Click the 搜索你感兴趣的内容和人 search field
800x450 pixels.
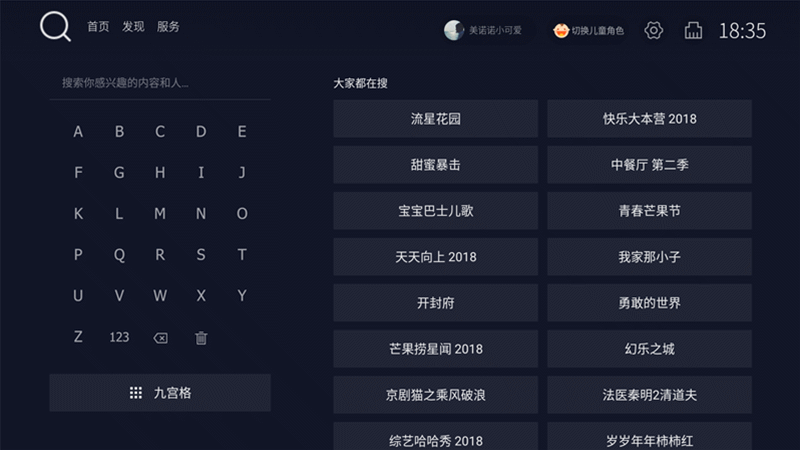tap(160, 83)
